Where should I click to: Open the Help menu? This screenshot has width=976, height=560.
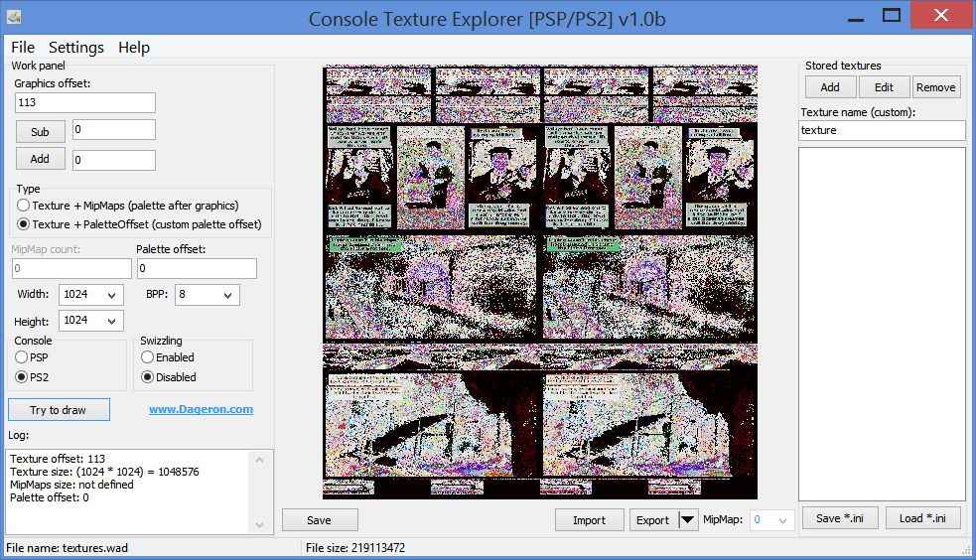pyautogui.click(x=134, y=48)
